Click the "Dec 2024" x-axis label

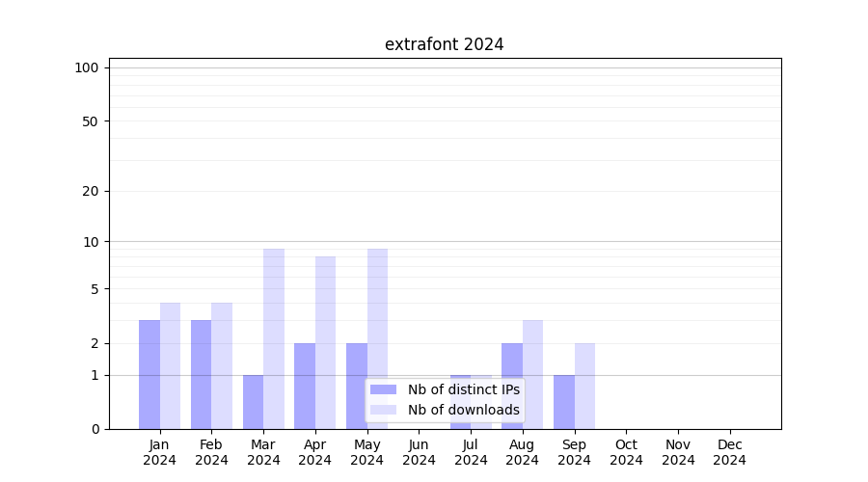coord(729,452)
